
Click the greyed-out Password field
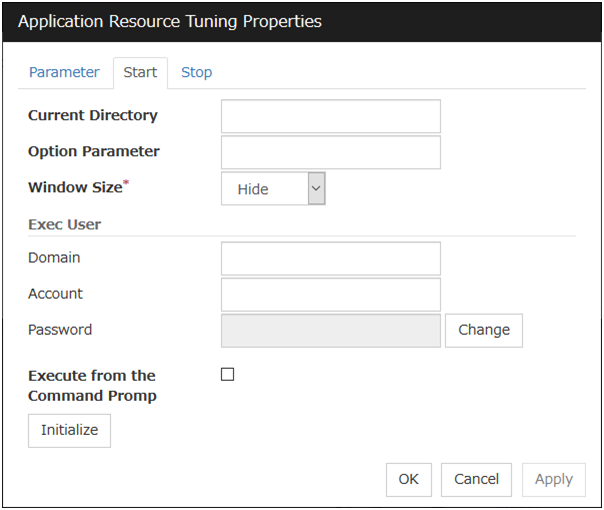(x=330, y=330)
